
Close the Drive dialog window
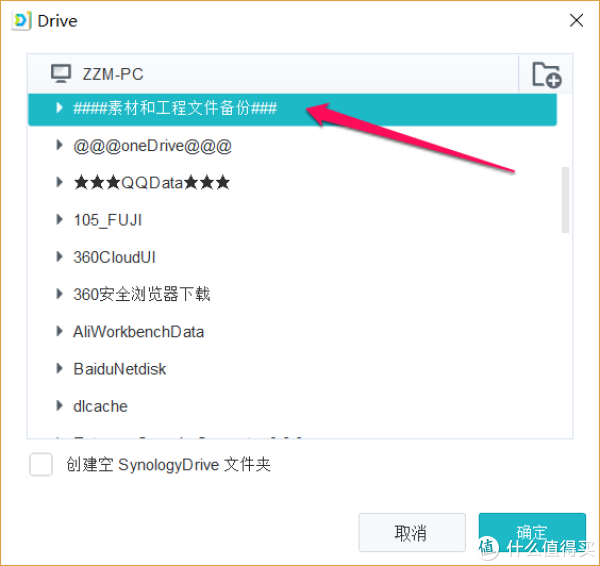tap(576, 20)
